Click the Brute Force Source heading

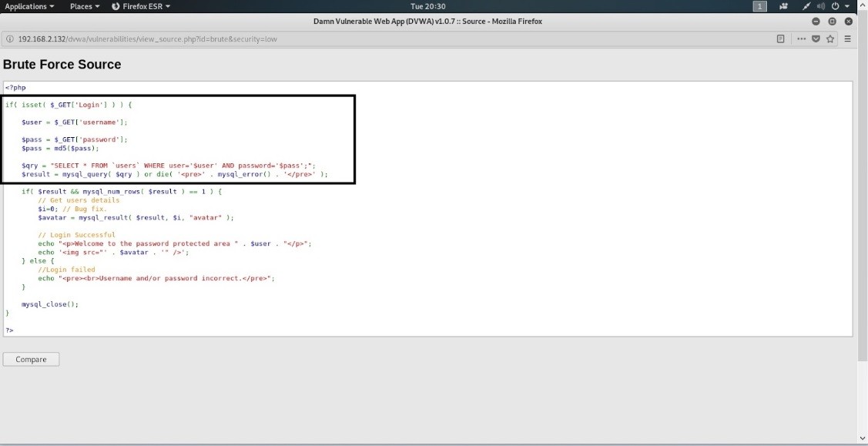point(62,65)
